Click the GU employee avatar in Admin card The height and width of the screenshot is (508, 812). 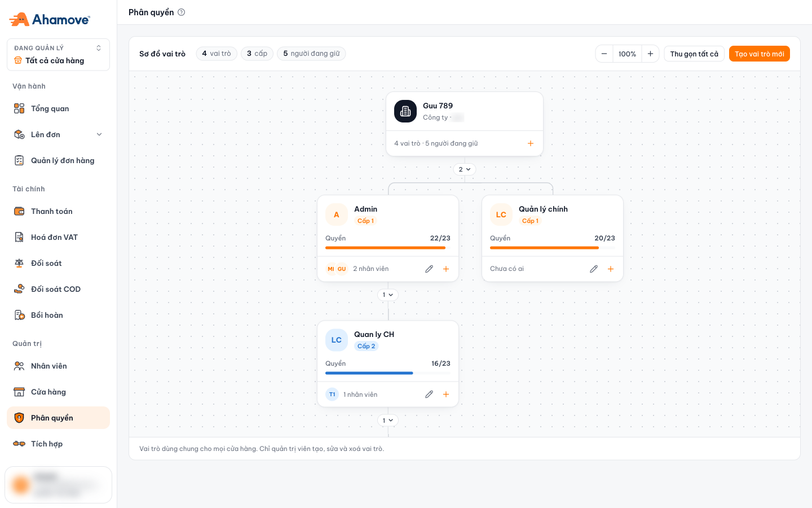(342, 269)
